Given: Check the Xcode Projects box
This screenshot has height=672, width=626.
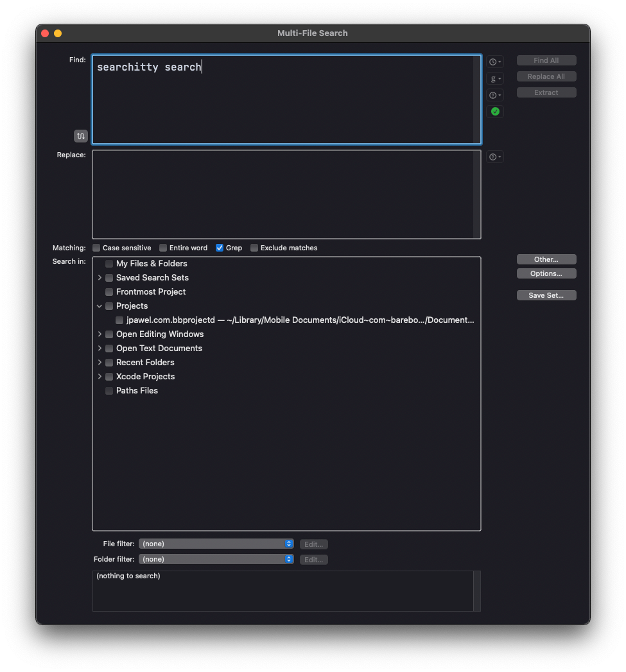Looking at the screenshot, I should pos(109,377).
